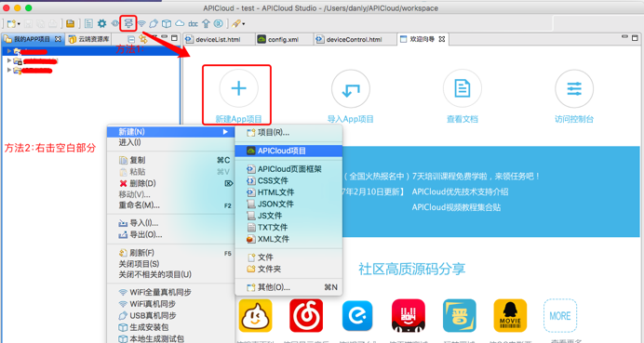Screen dimensions: 644x343
Task: Select 文件夹 in the submenu
Action: coord(288,269)
